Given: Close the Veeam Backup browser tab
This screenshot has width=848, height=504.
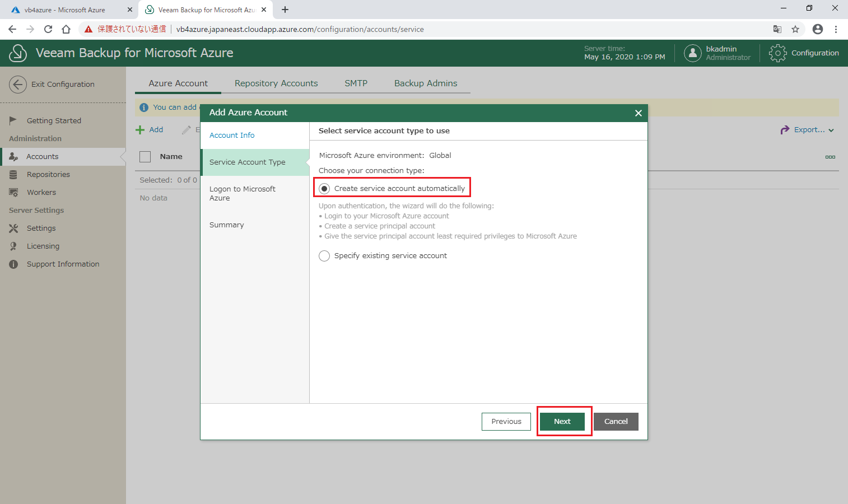Looking at the screenshot, I should pos(264,10).
